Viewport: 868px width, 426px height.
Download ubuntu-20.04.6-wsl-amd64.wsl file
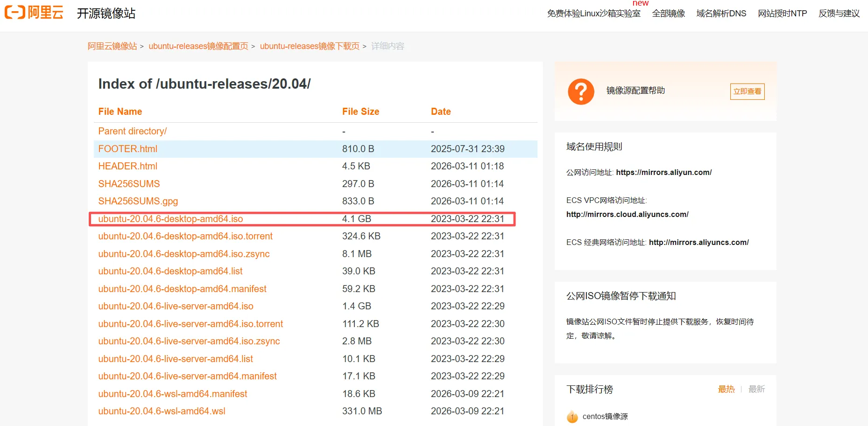coord(162,411)
